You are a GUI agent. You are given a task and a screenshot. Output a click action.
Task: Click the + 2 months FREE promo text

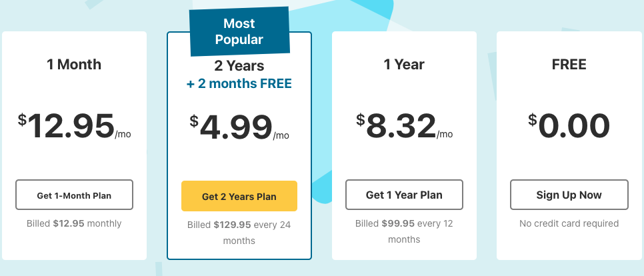[239, 84]
